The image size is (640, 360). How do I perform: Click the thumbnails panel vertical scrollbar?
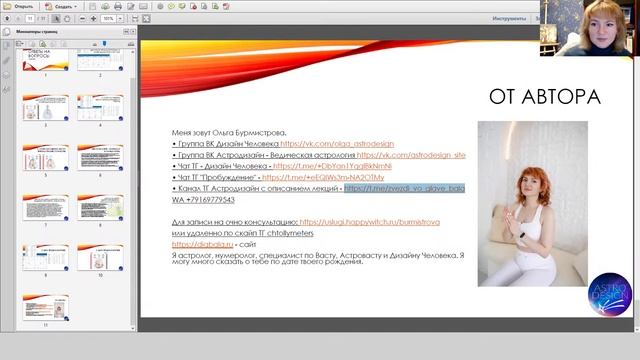point(133,190)
